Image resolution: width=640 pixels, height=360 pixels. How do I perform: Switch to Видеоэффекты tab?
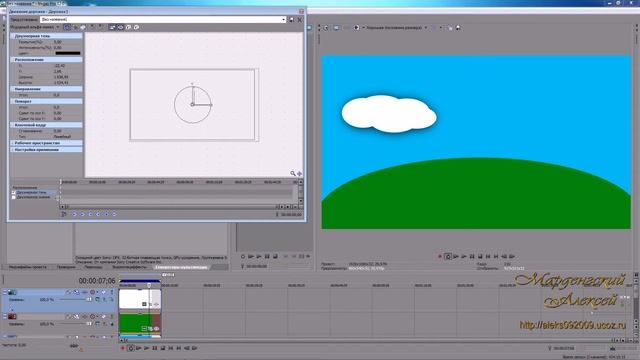coord(130,267)
